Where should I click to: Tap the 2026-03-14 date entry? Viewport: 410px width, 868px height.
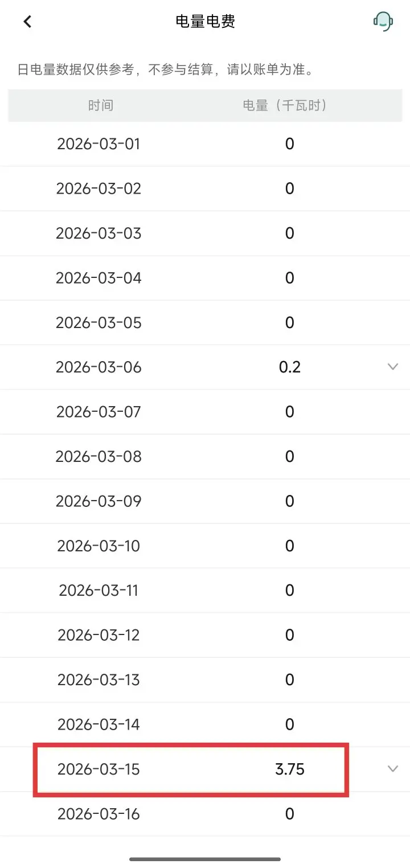point(99,724)
